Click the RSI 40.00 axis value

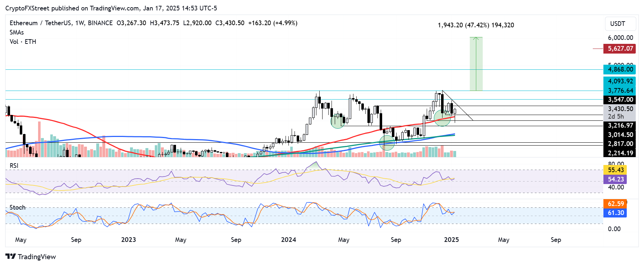616,187
